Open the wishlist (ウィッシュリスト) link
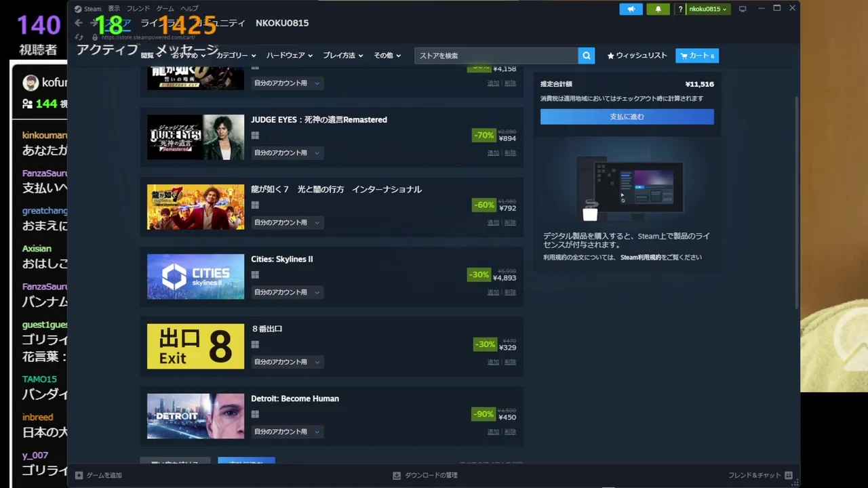The width and height of the screenshot is (868, 488). tap(637, 56)
